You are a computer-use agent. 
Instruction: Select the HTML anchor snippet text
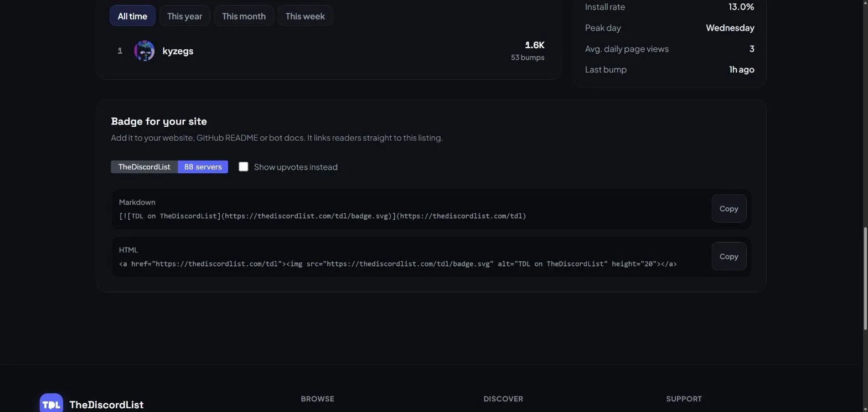[397, 264]
